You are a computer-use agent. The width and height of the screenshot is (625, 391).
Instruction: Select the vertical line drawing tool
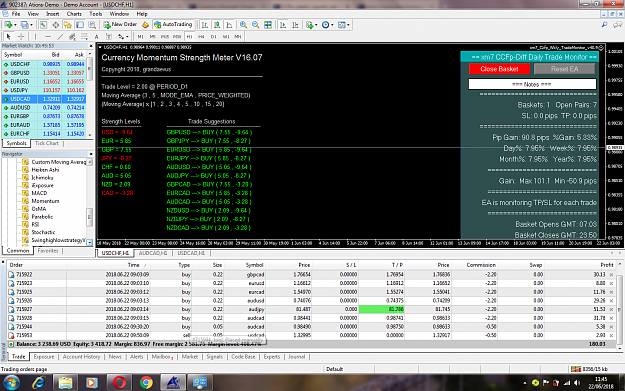coord(35,36)
